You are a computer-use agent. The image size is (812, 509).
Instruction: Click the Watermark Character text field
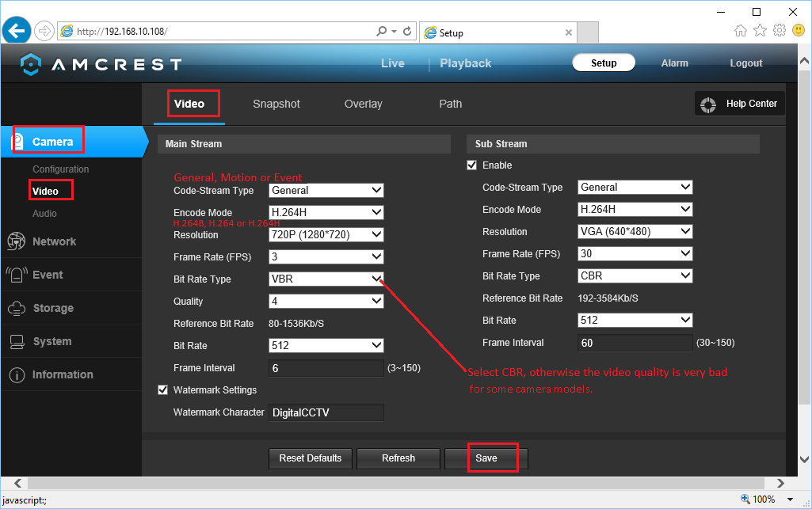point(326,412)
